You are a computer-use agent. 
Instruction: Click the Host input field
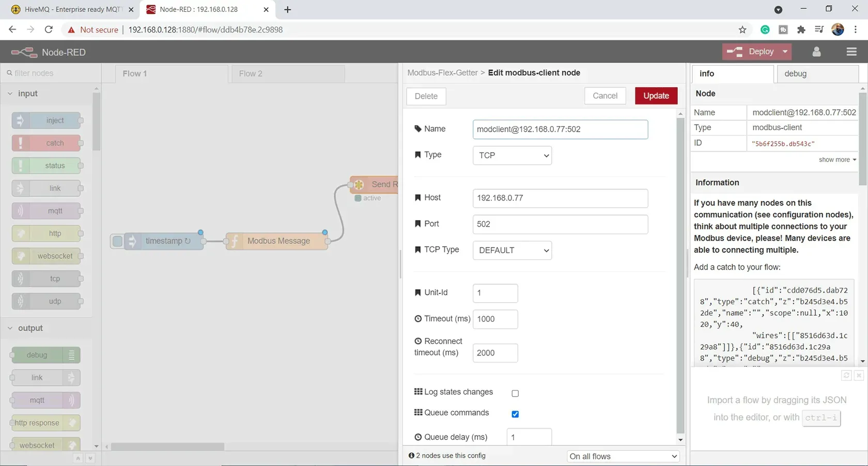pos(560,198)
